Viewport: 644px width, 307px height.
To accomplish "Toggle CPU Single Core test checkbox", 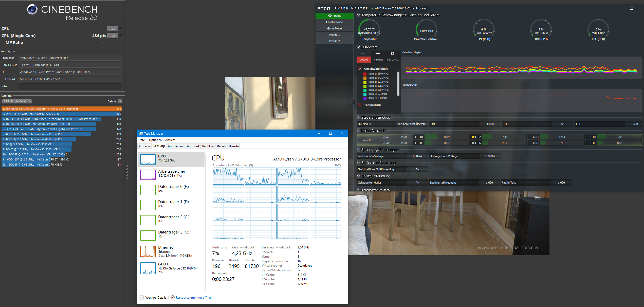I will click(121, 35).
